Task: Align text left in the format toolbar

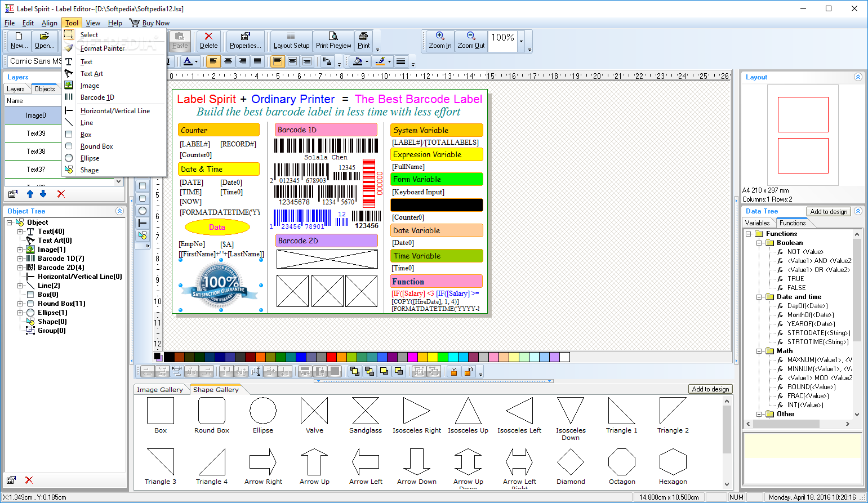Action: pyautogui.click(x=213, y=61)
